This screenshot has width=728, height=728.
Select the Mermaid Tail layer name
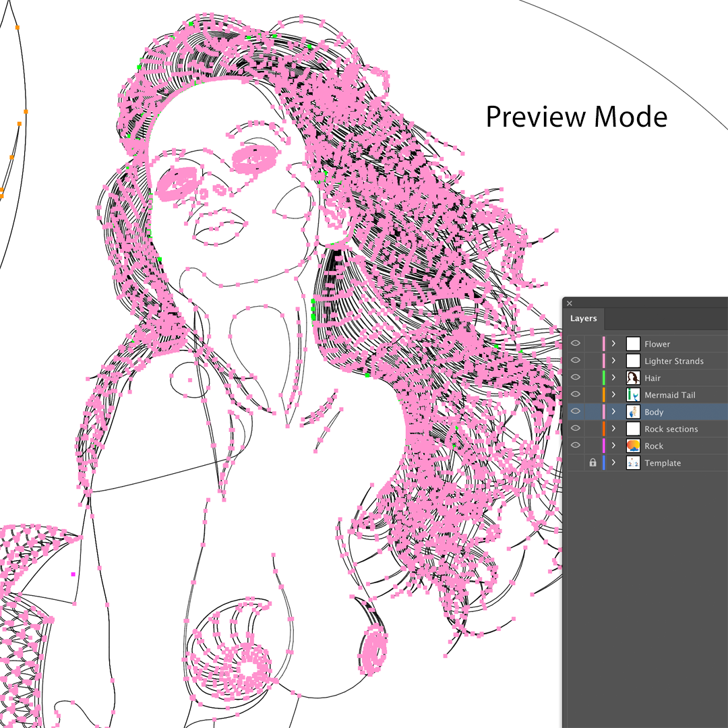pyautogui.click(x=669, y=395)
